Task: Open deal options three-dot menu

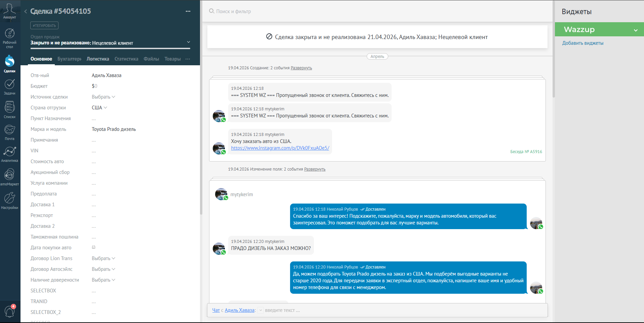Action: 188,11
